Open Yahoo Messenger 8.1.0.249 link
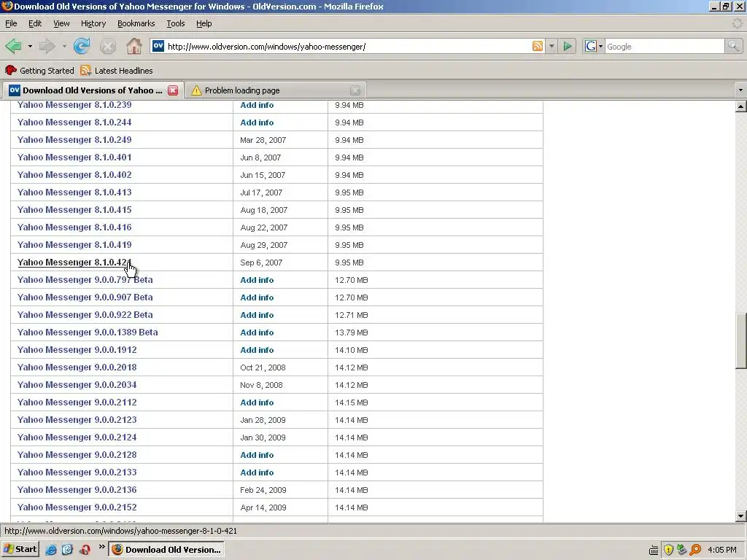The image size is (747, 560). [x=74, y=140]
